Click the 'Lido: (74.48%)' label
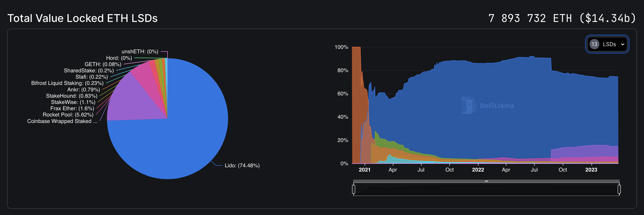 click(x=242, y=165)
